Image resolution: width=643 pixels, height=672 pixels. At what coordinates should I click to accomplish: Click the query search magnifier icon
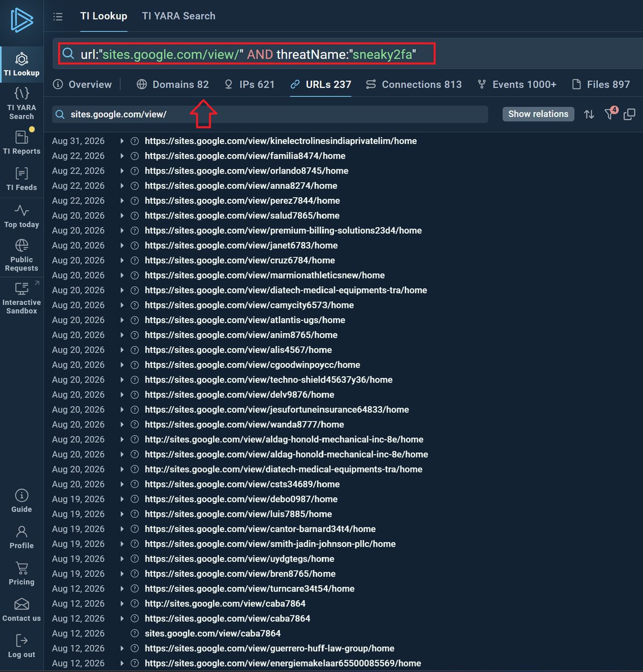(x=68, y=54)
